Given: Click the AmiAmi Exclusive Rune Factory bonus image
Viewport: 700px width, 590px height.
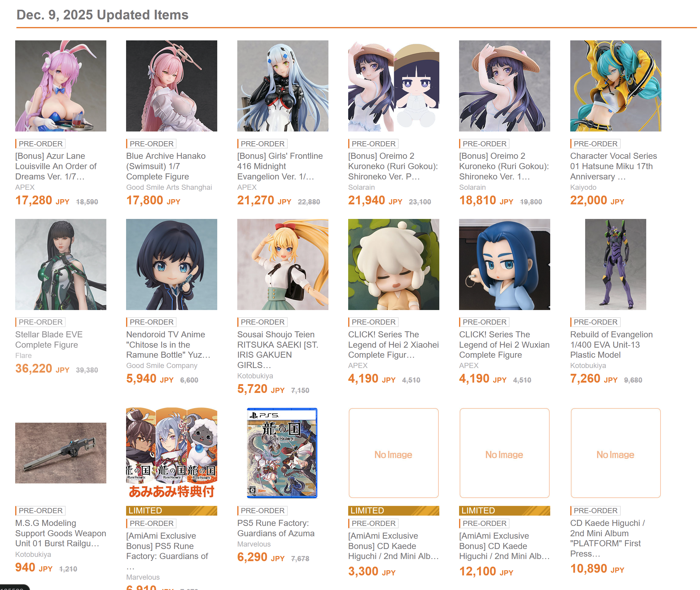Looking at the screenshot, I should click(x=172, y=453).
